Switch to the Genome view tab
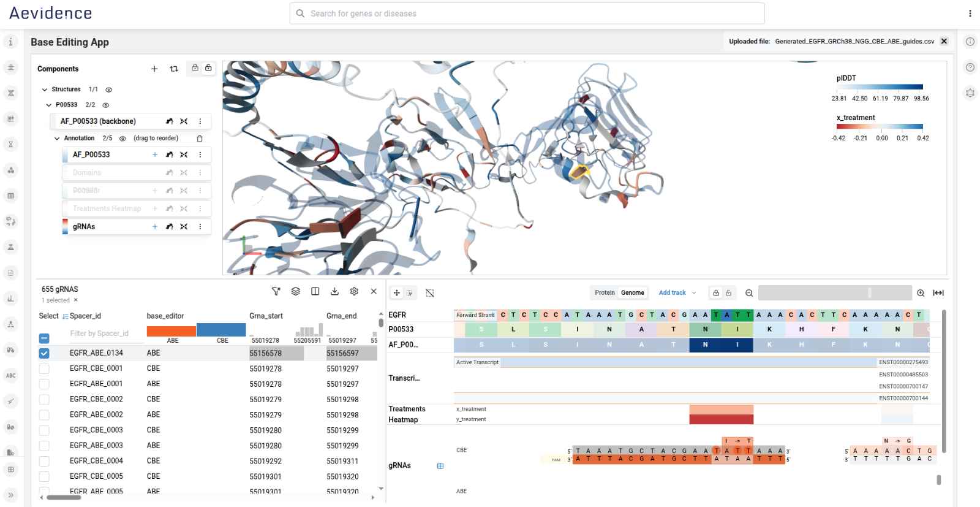This screenshot has height=507, width=980. 633,293
